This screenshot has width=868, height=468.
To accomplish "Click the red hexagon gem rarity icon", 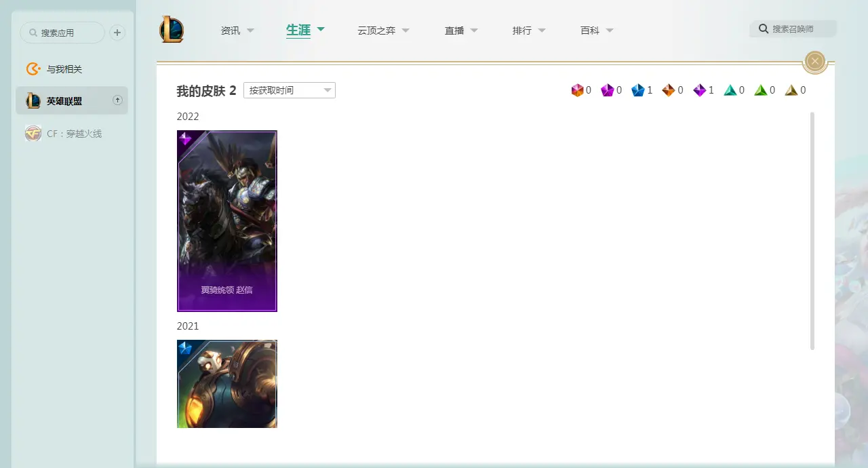I will (x=577, y=90).
